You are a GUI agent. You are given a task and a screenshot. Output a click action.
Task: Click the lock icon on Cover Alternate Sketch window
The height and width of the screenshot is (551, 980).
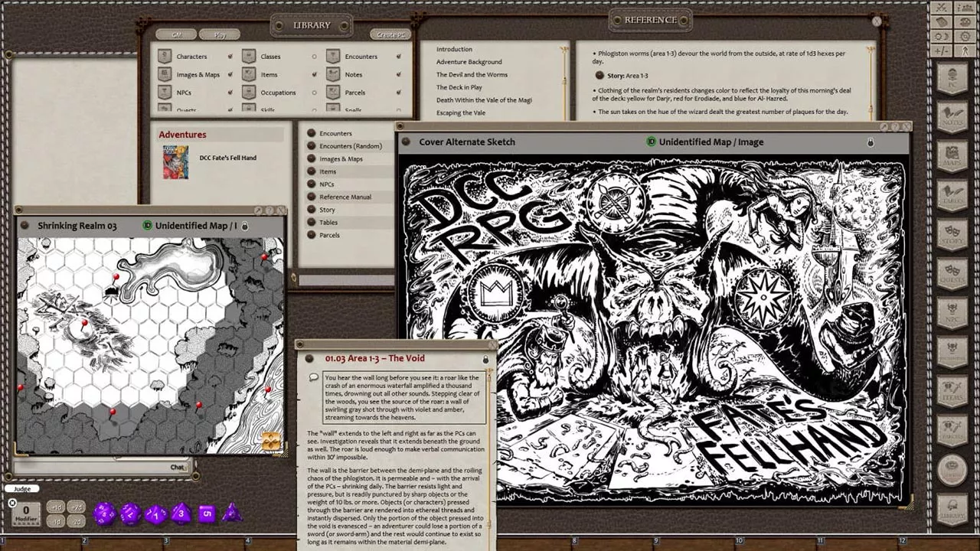pos(871,142)
